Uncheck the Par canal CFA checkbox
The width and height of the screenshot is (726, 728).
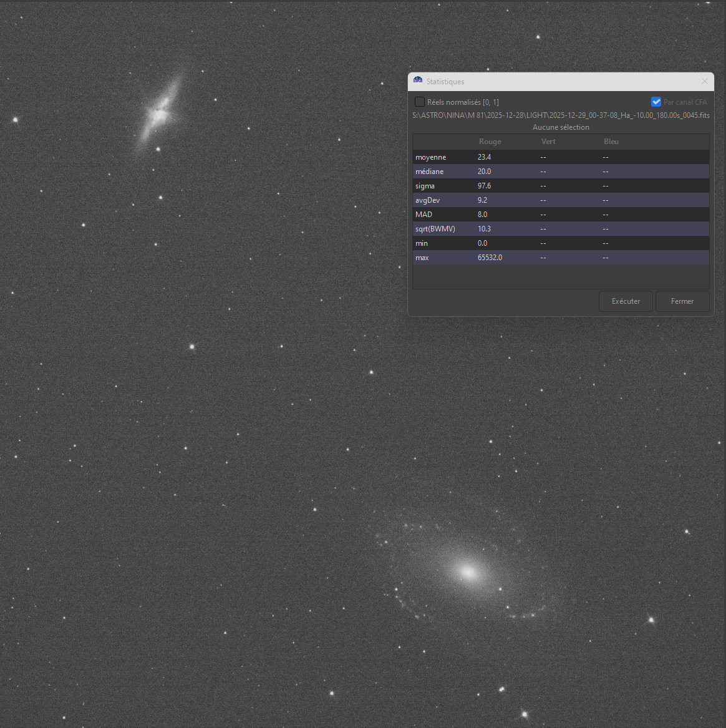coord(656,102)
